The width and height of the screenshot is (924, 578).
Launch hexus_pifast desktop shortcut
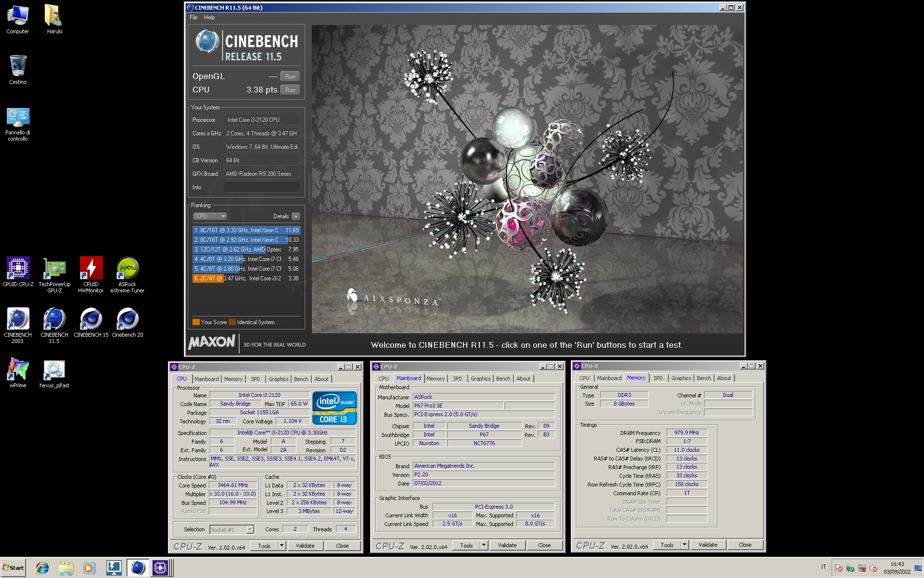54,373
